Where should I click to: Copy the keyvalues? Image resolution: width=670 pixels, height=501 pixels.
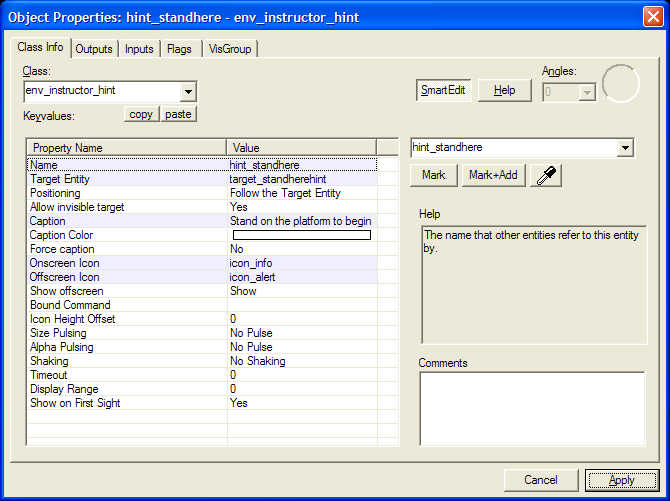(141, 114)
